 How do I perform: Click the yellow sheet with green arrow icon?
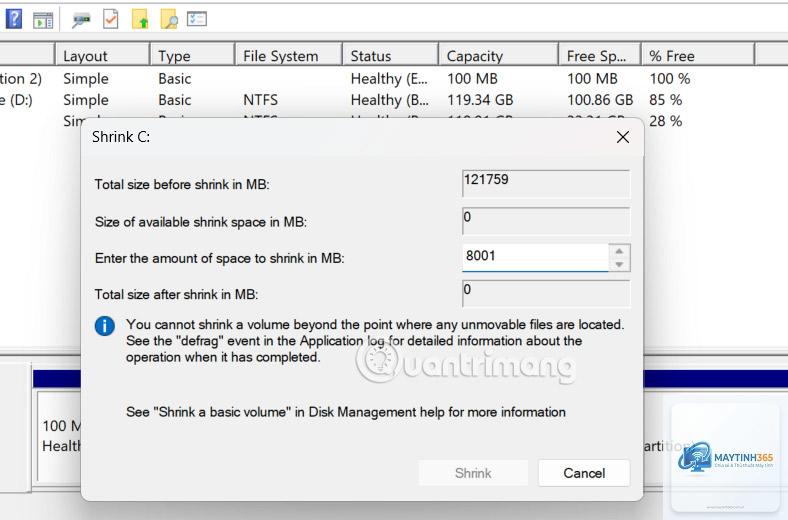[140, 19]
